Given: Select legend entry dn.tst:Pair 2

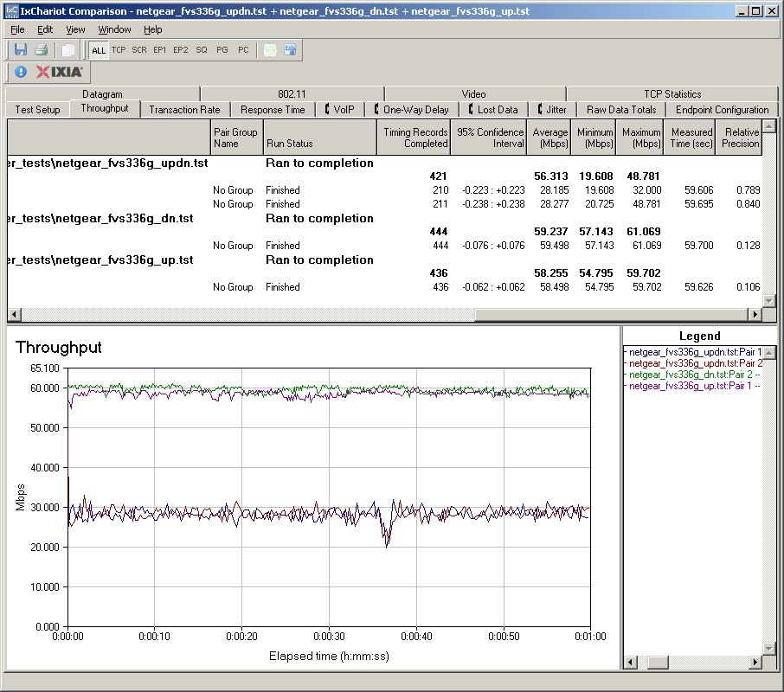Looking at the screenshot, I should [x=695, y=375].
